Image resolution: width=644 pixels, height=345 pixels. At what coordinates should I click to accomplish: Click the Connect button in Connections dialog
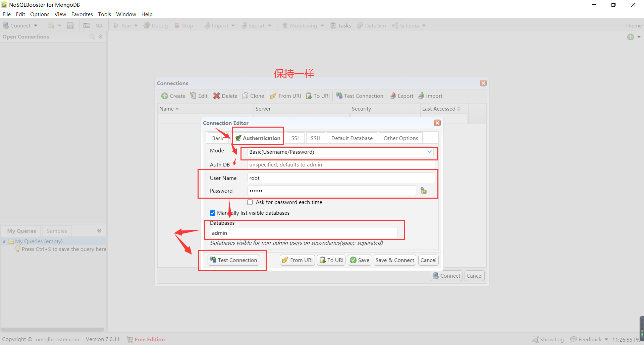click(x=446, y=276)
